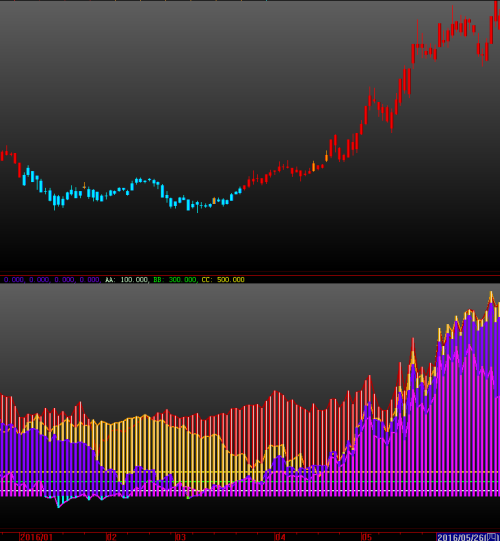Select the 04 month marker on the time axis

click(280, 537)
